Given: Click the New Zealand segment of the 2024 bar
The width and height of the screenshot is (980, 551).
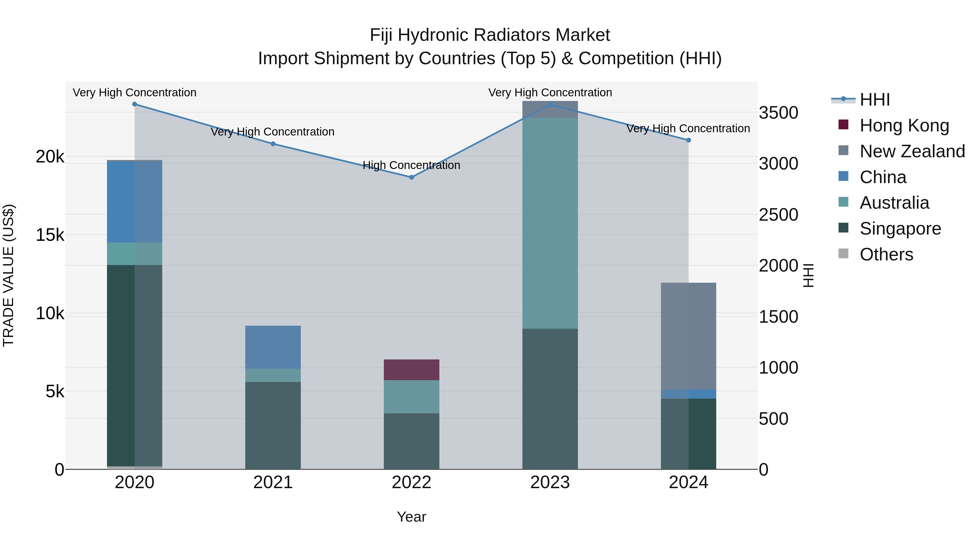Looking at the screenshot, I should pos(689,336).
